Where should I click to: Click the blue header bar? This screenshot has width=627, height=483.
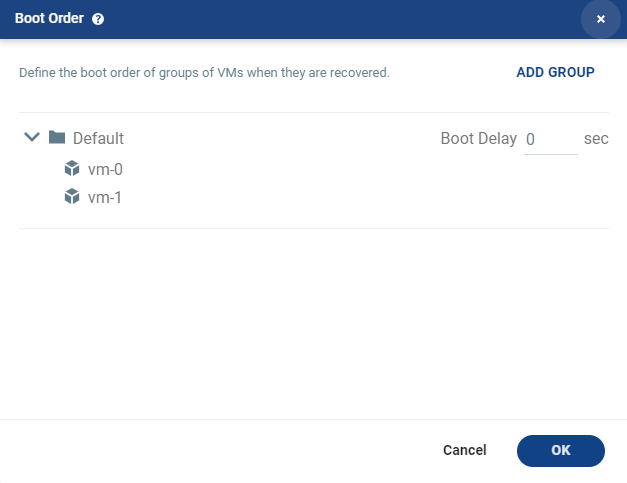click(314, 19)
